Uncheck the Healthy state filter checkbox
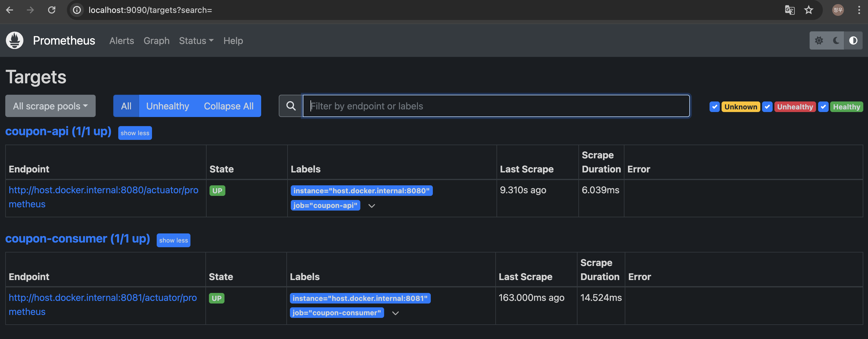 click(x=823, y=107)
